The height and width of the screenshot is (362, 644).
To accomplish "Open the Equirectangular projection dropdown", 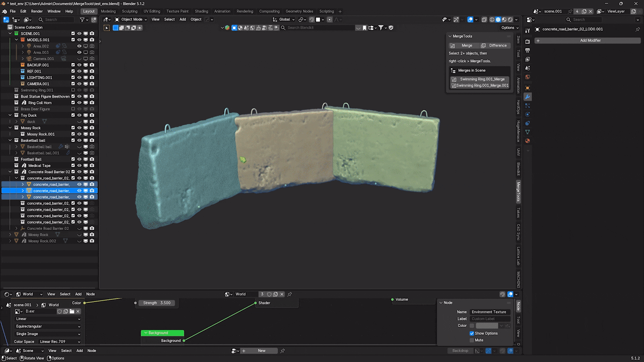I will pos(48,326).
